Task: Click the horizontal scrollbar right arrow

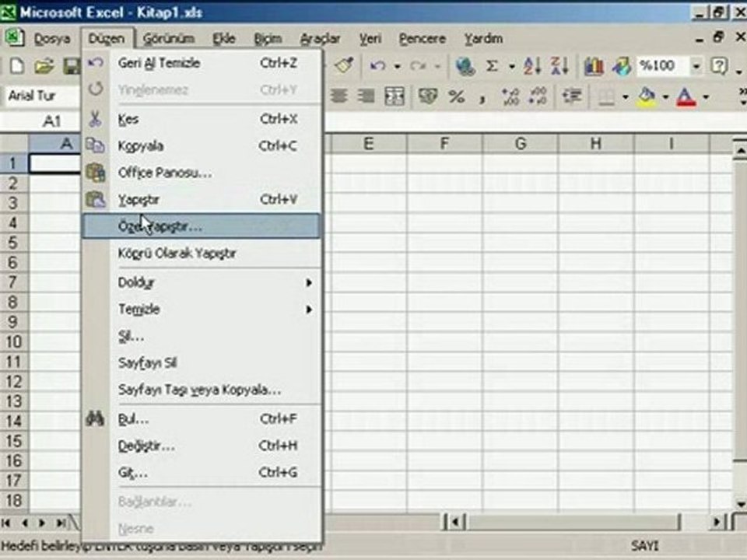Action: tap(717, 523)
